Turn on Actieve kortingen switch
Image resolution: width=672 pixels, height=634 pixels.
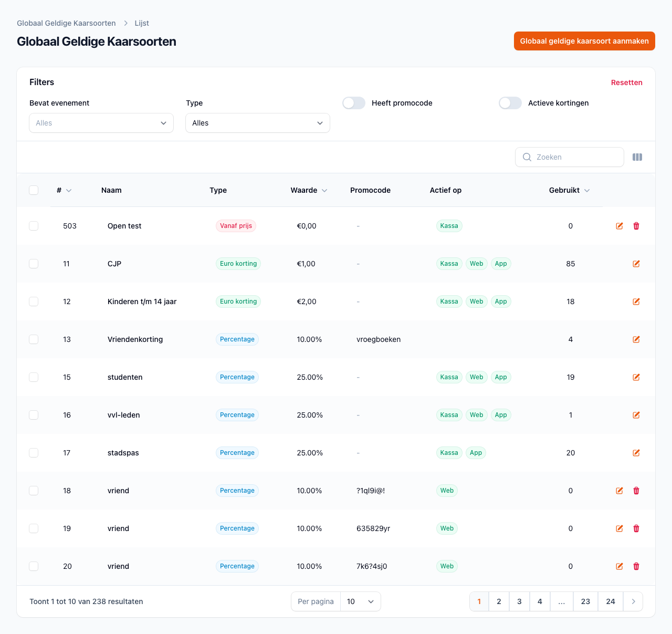(510, 103)
